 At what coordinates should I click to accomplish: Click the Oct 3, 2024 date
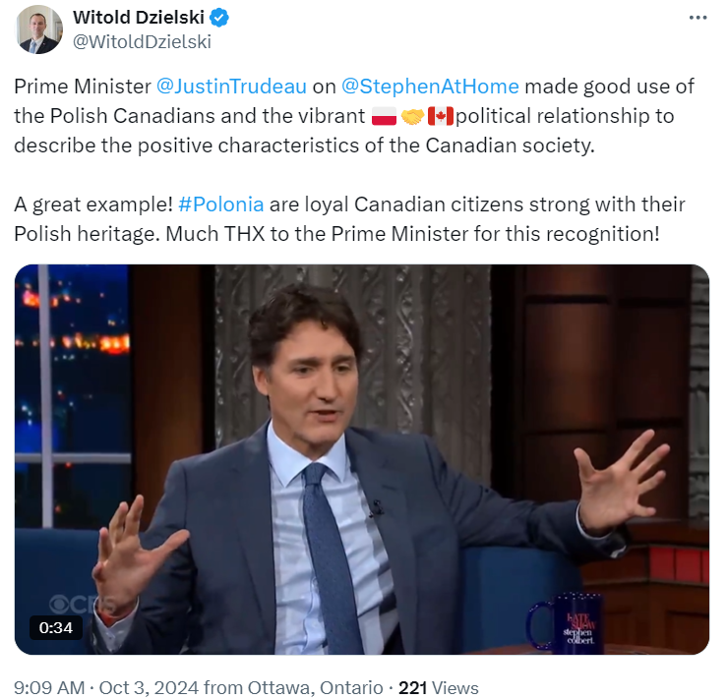[x=149, y=687]
